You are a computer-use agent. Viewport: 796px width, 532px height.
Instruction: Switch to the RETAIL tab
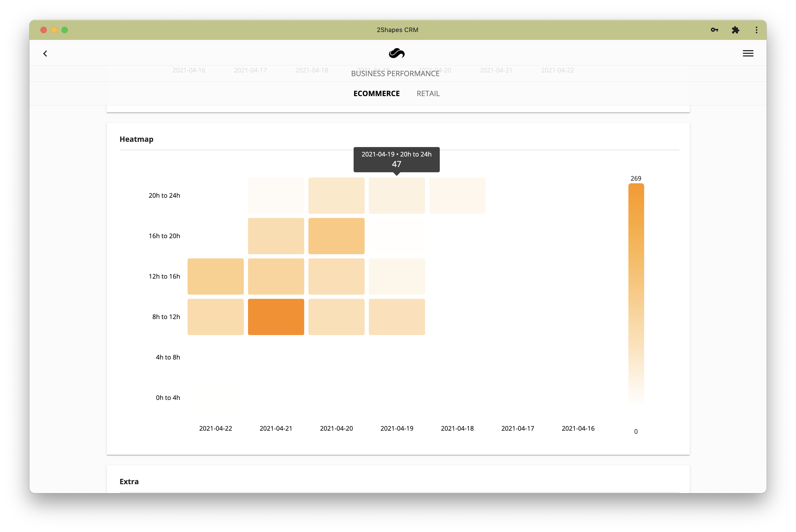click(428, 94)
